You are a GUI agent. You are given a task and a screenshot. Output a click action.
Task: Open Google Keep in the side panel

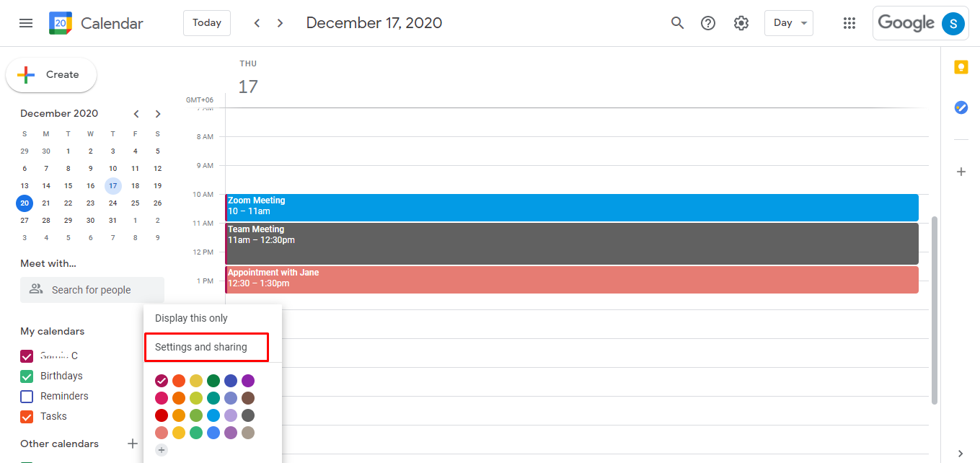tap(961, 66)
